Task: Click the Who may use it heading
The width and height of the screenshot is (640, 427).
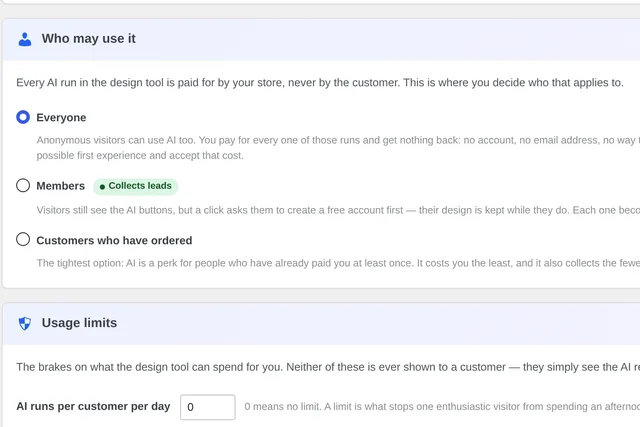Action: pos(89,39)
